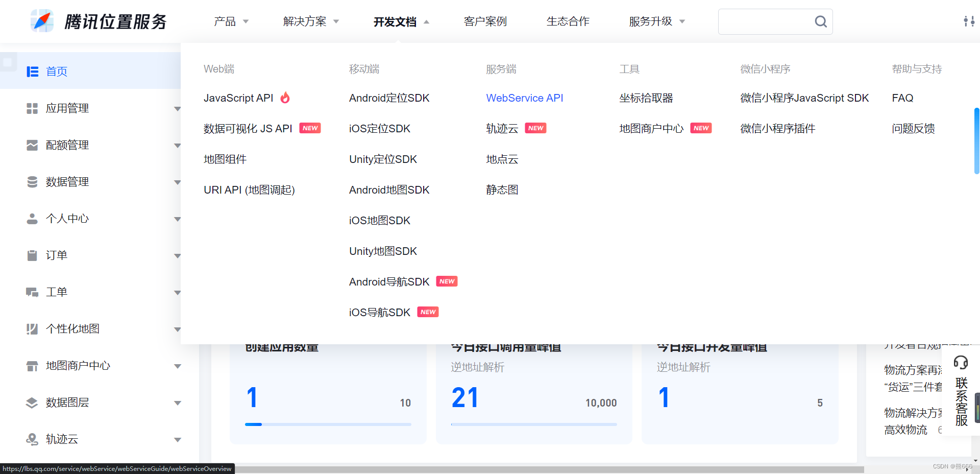Click the 联系客服 headset icon
Image resolution: width=980 pixels, height=474 pixels.
point(961,362)
